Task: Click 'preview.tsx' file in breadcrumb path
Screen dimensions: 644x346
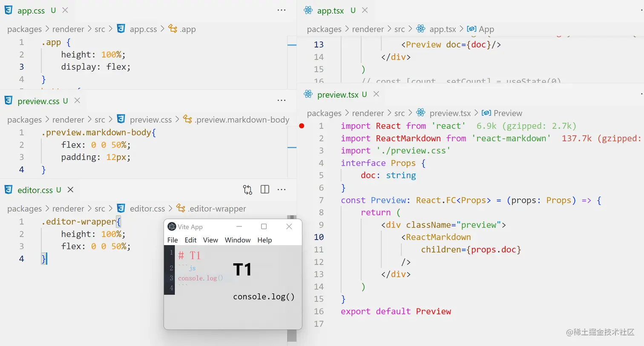Action: tap(450, 113)
